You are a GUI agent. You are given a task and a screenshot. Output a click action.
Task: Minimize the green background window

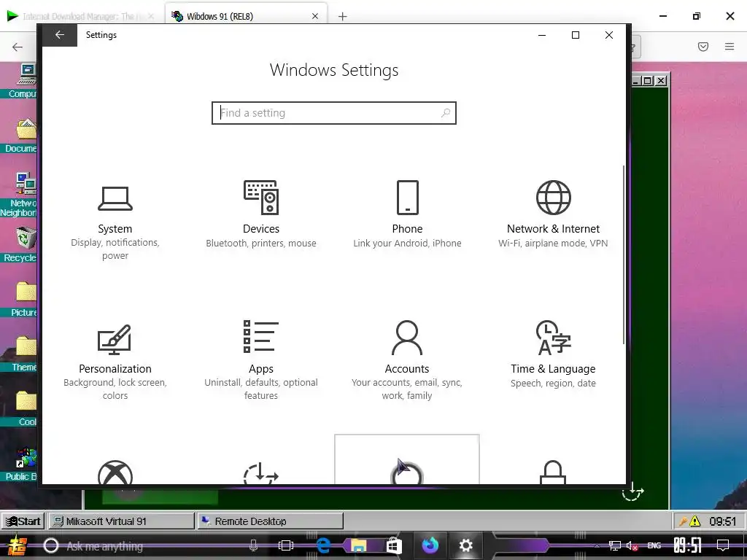click(636, 80)
